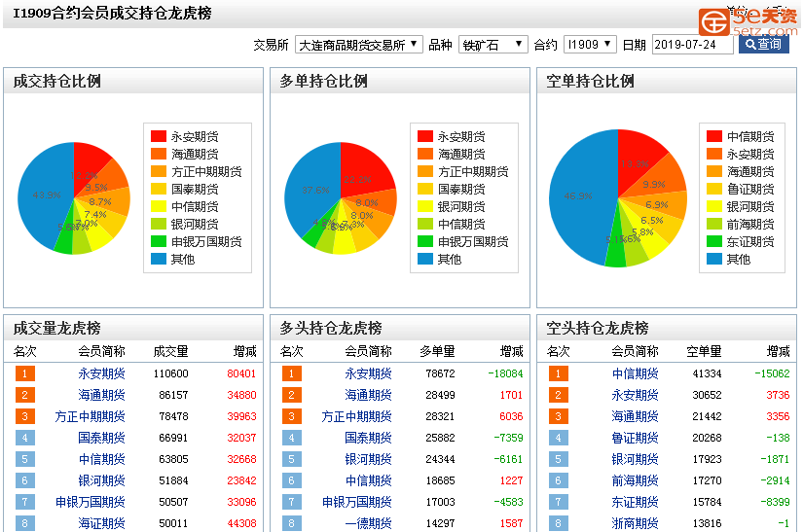
Task: Click 方正中期期货 in 多单持仓比例 legend
Action: tap(473, 171)
